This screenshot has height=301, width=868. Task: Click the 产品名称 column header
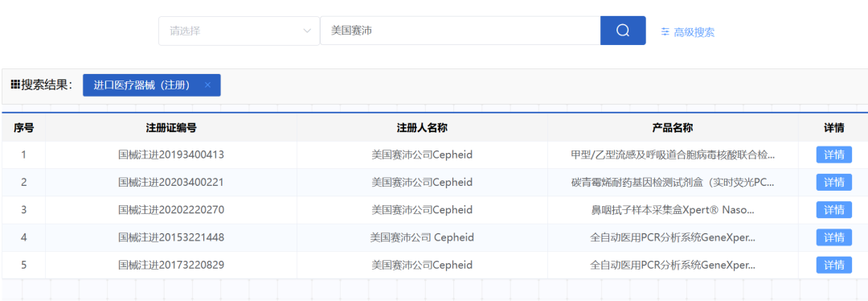click(x=673, y=128)
